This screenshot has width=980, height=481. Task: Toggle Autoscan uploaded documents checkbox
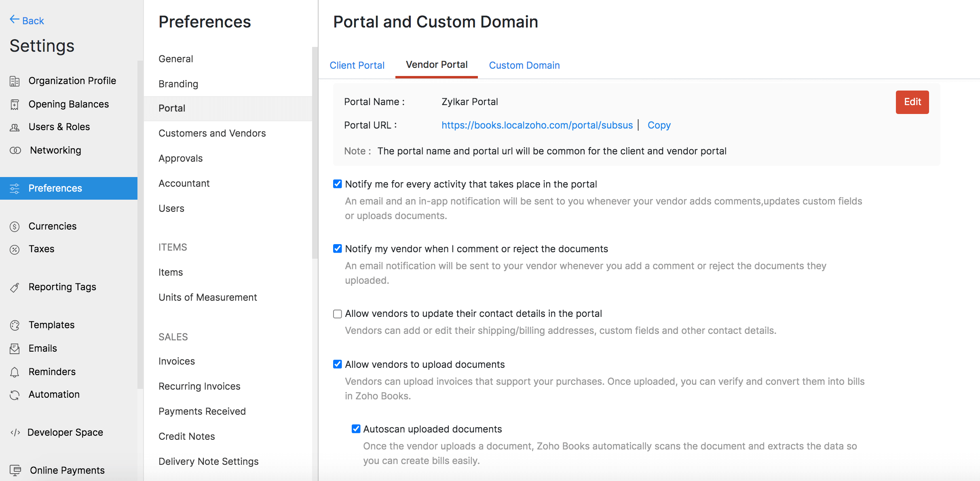coord(356,429)
